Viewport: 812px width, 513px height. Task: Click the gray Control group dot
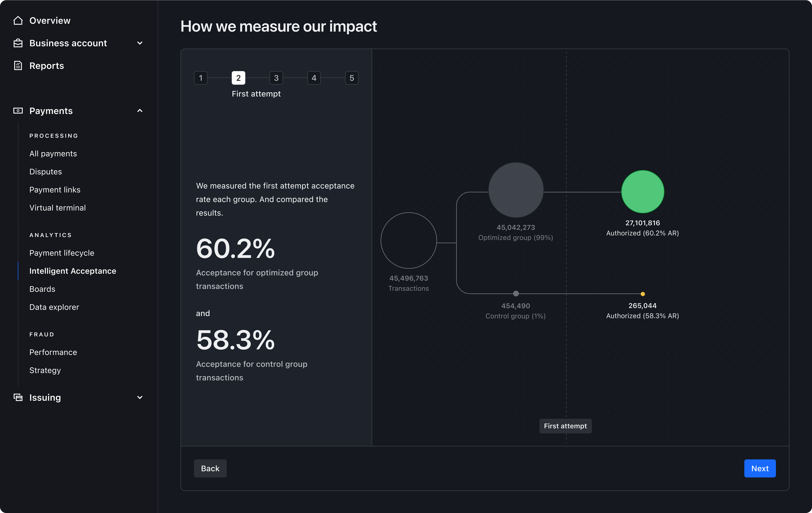tap(516, 294)
